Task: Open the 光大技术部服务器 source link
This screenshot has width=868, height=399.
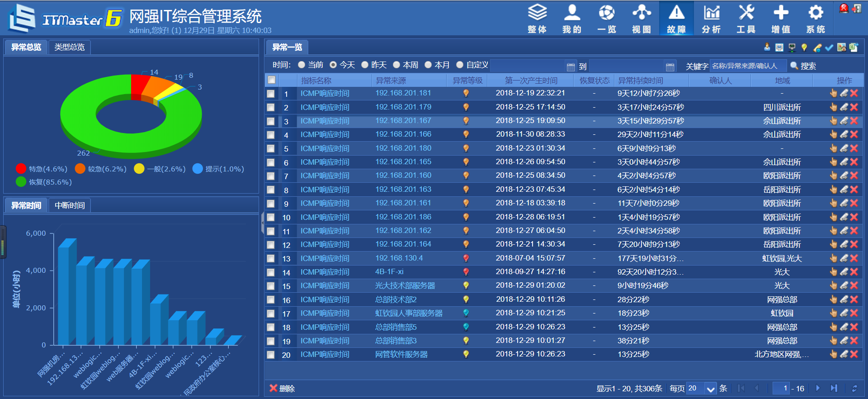Action: (405, 286)
